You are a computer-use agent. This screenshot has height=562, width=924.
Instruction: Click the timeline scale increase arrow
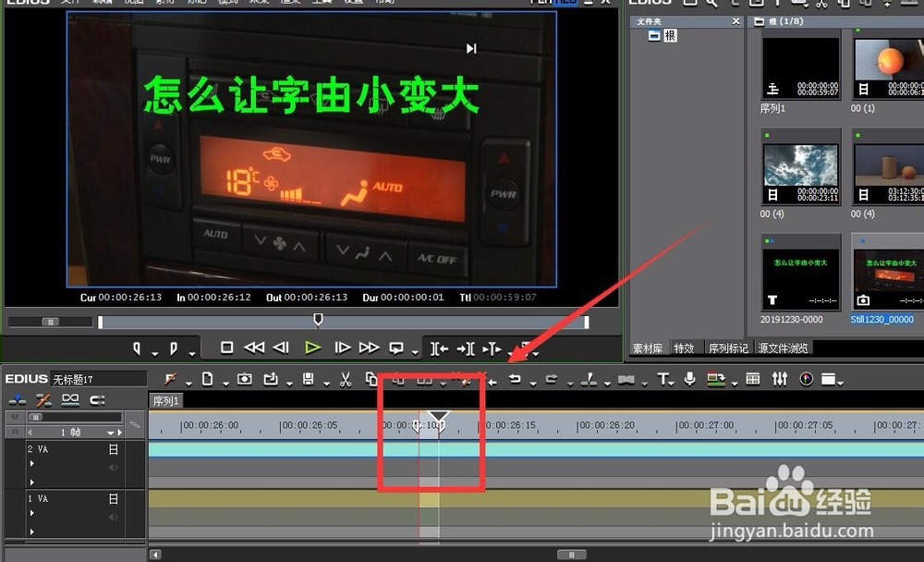pos(120,433)
